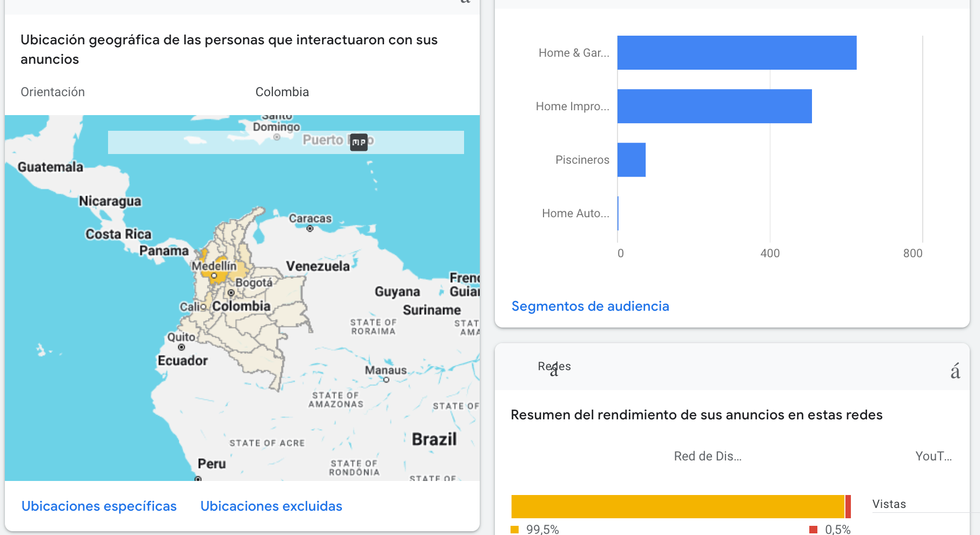The image size is (980, 535).
Task: Click the red 0,5% legend swatch
Action: click(813, 530)
